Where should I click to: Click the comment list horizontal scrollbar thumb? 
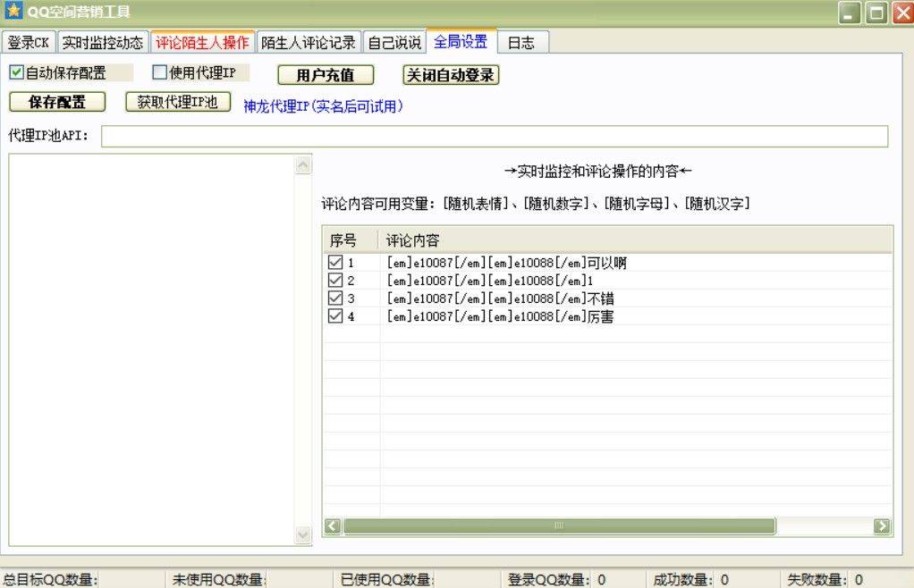560,525
